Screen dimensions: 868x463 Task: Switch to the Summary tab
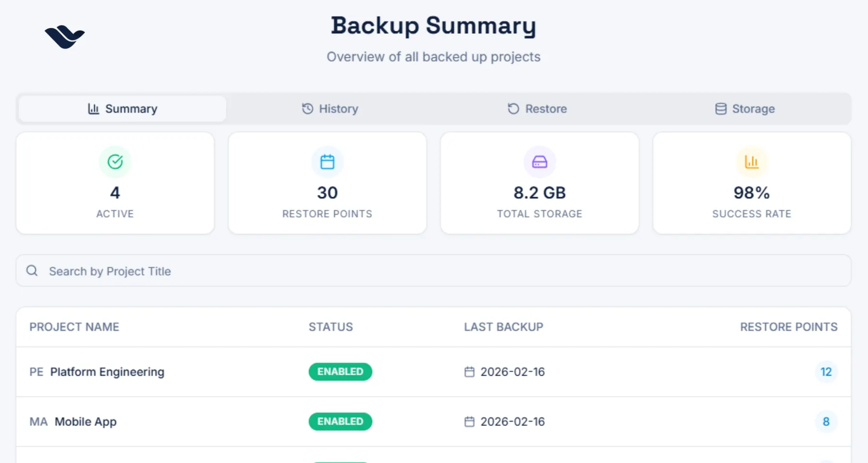122,109
